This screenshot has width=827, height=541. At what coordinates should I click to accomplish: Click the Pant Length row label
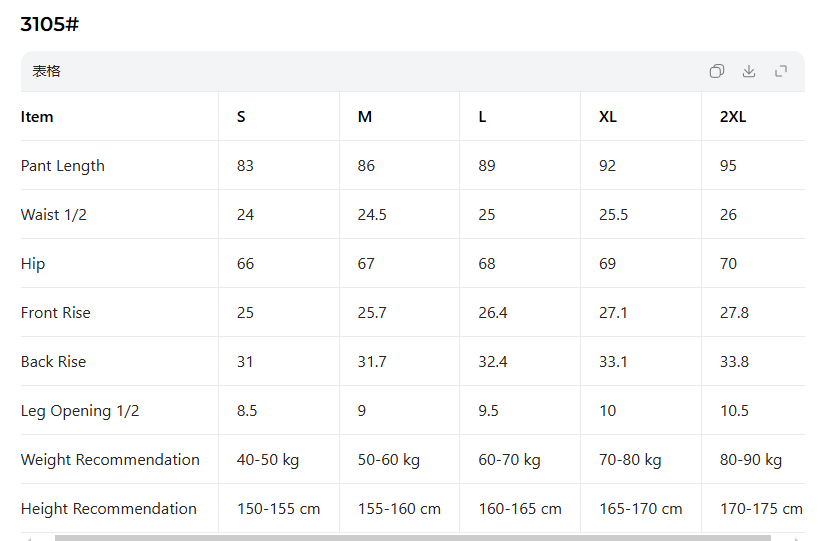[x=63, y=166]
